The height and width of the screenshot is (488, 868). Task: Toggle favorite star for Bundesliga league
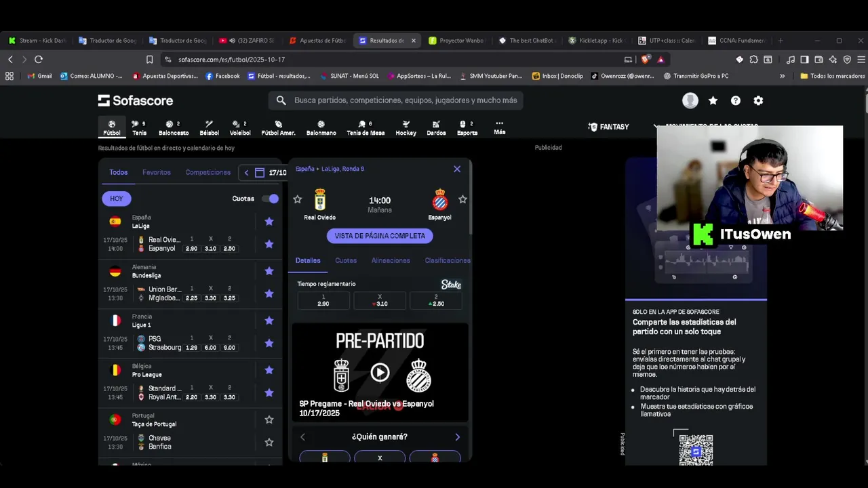tap(269, 271)
